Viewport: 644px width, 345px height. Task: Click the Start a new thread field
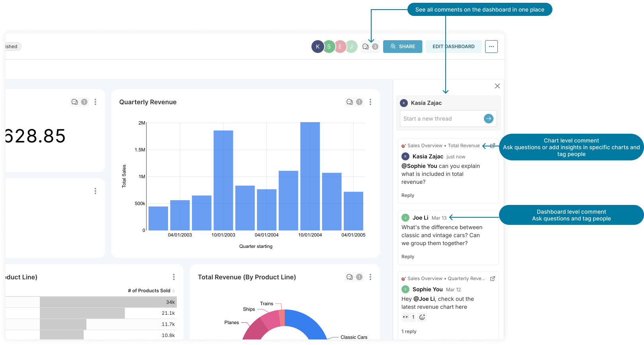(x=440, y=119)
